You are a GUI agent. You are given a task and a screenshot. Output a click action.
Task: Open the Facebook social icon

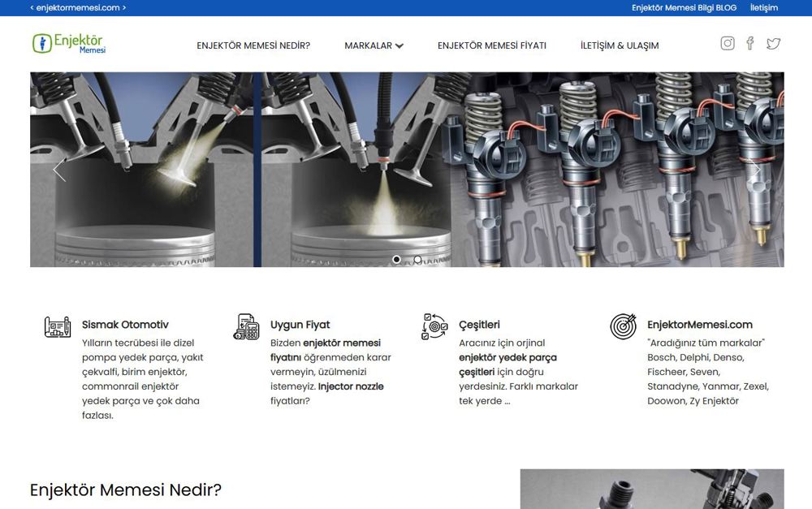point(750,44)
